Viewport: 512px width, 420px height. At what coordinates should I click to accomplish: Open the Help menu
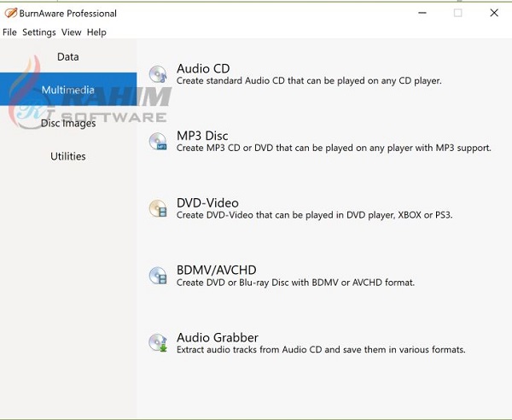[96, 32]
